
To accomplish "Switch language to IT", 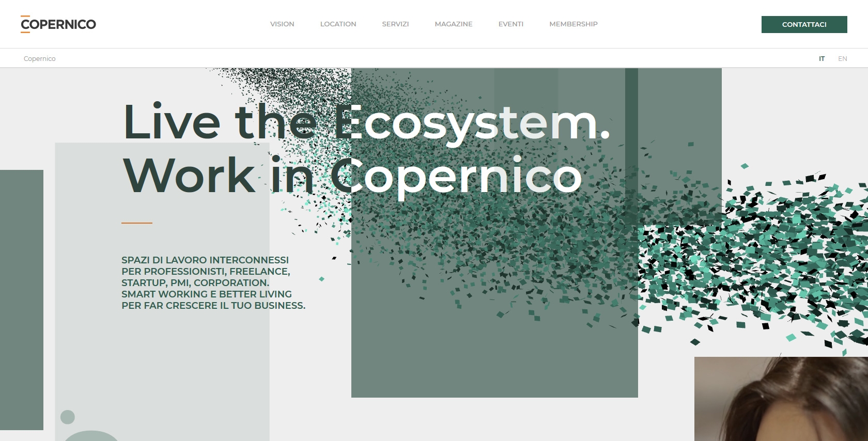I will tap(822, 58).
